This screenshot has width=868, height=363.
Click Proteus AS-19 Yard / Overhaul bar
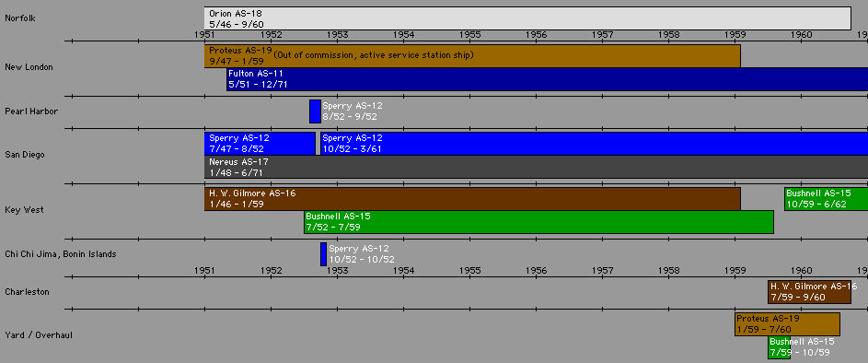tap(787, 324)
